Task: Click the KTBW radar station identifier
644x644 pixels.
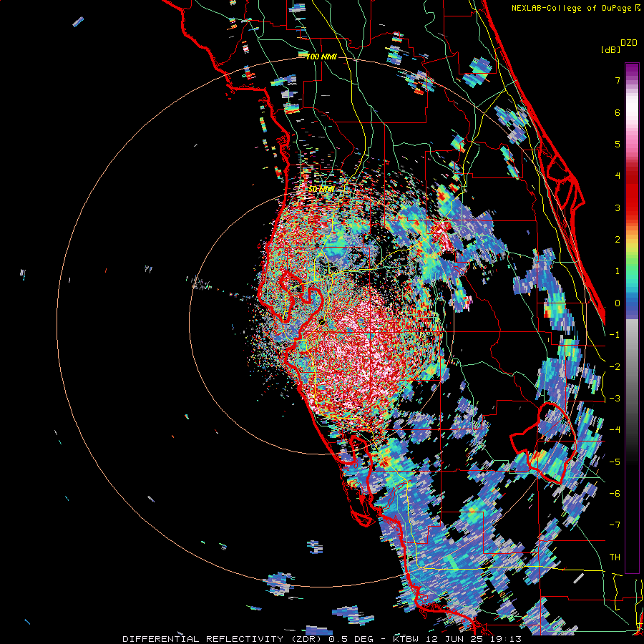Action: 406,639
